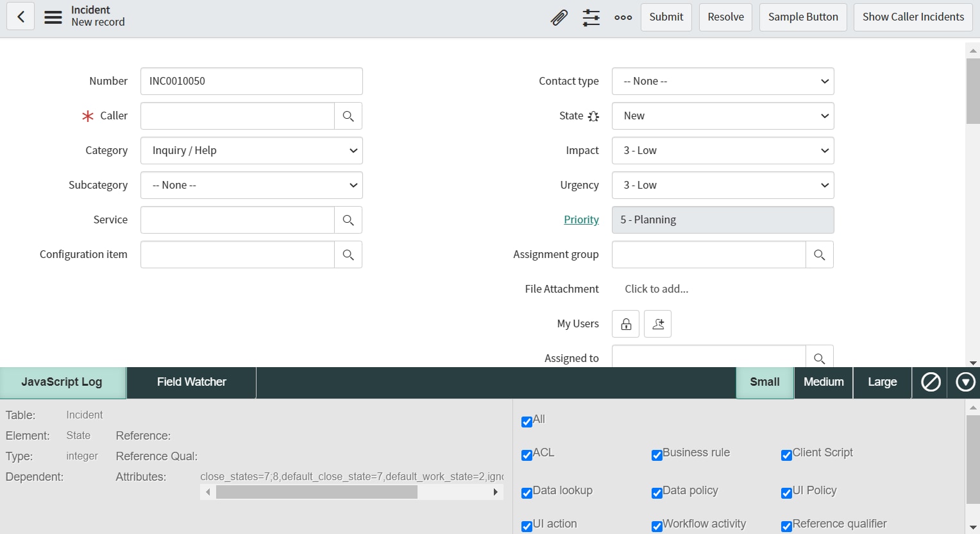Image resolution: width=980 pixels, height=534 pixels.
Task: Click the read-only Priority '5 - Planning' field
Action: pos(723,220)
